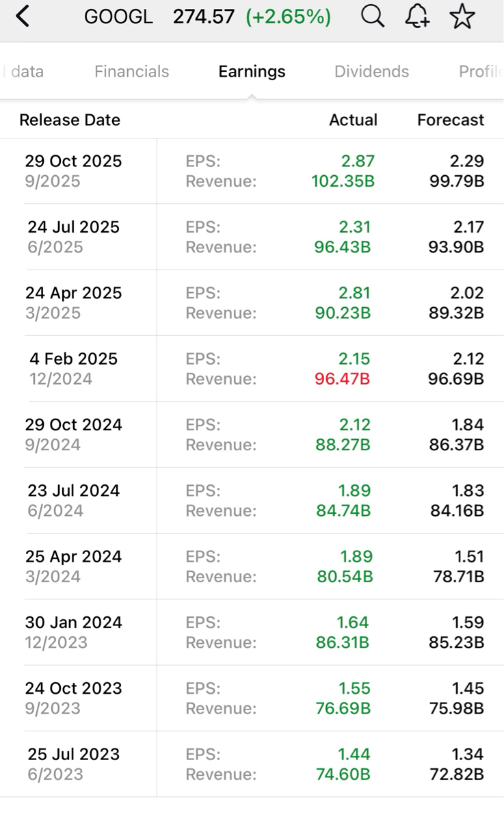Image resolution: width=504 pixels, height=821 pixels.
Task: Open the 29 Oct 2024 earnings entry
Action: (73, 434)
